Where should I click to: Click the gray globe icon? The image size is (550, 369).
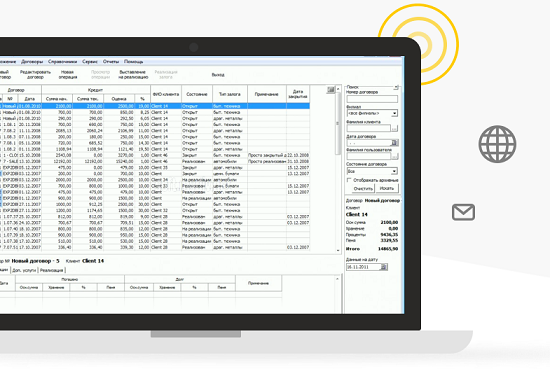[497, 144]
